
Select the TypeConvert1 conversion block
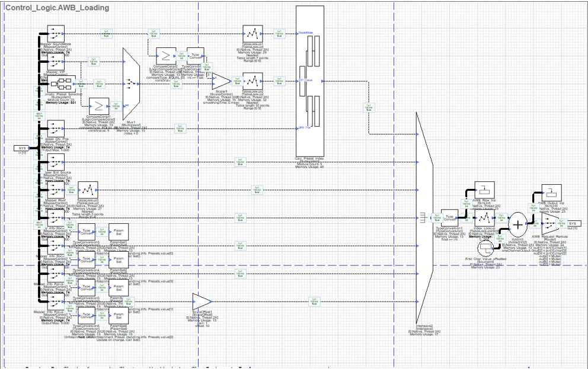tap(196, 56)
